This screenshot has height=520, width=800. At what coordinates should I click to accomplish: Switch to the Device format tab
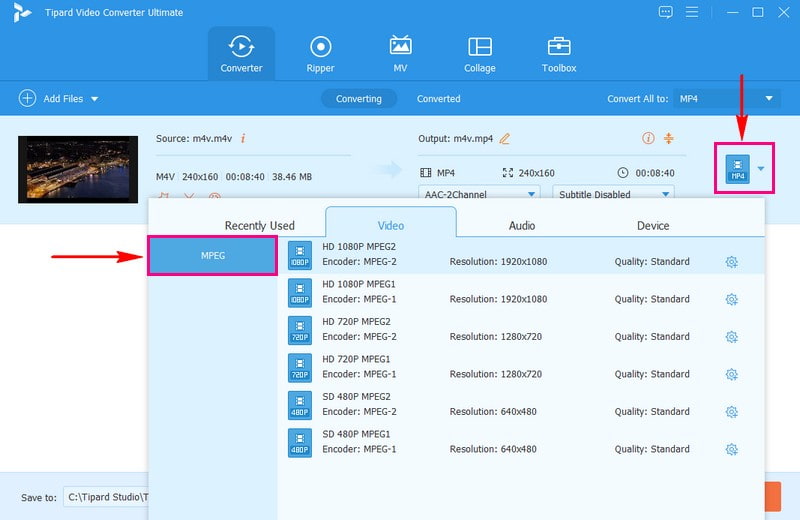point(653,225)
